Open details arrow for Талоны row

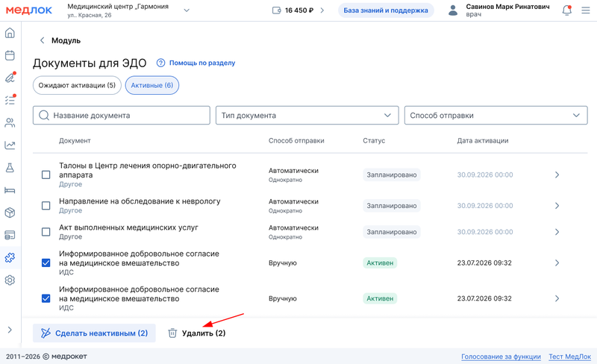click(557, 175)
